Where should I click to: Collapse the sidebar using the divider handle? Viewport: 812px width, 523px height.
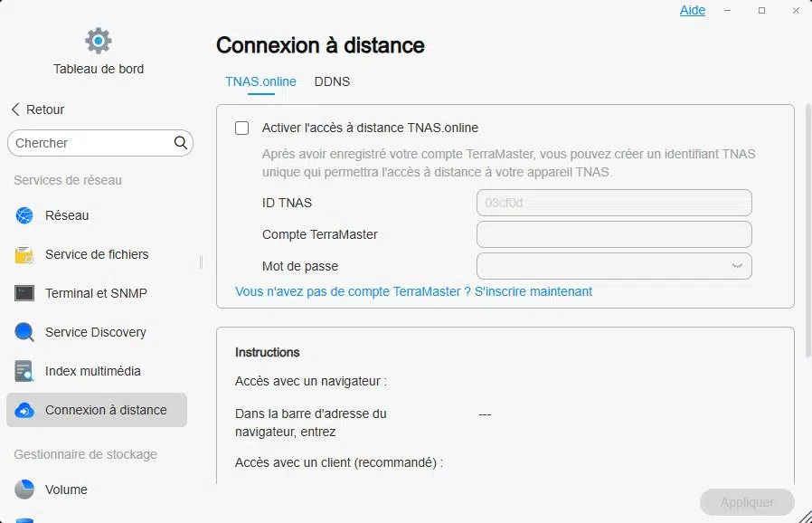point(201,262)
